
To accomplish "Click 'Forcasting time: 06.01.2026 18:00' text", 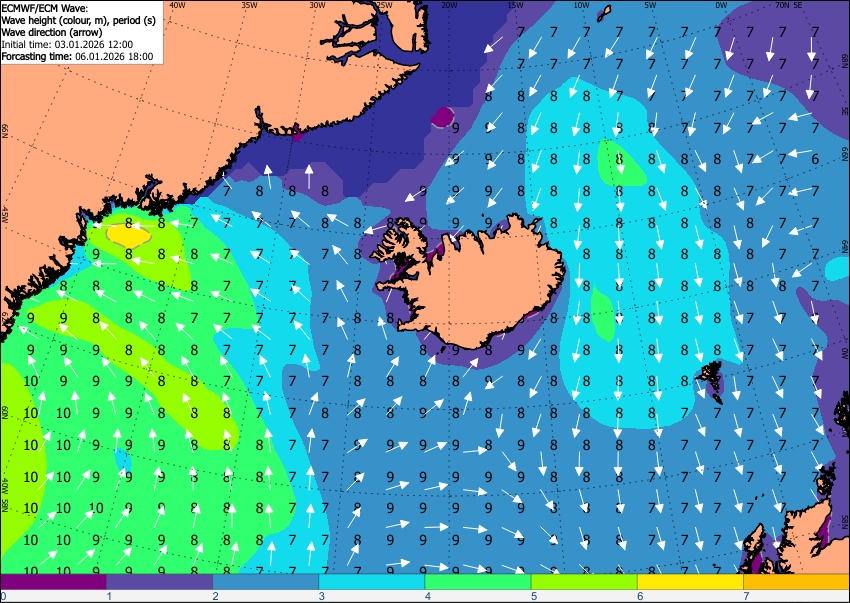I will 77,56.
